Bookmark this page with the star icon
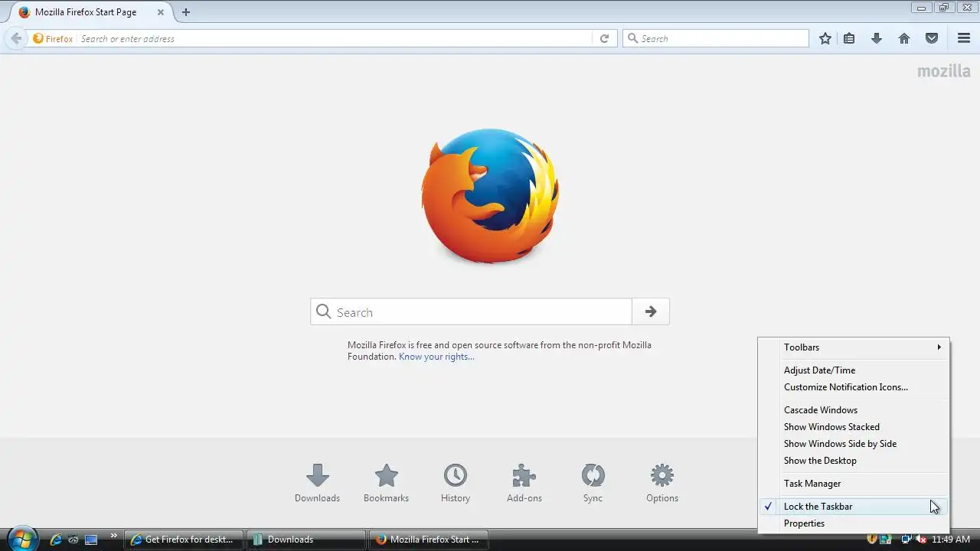 (x=825, y=38)
